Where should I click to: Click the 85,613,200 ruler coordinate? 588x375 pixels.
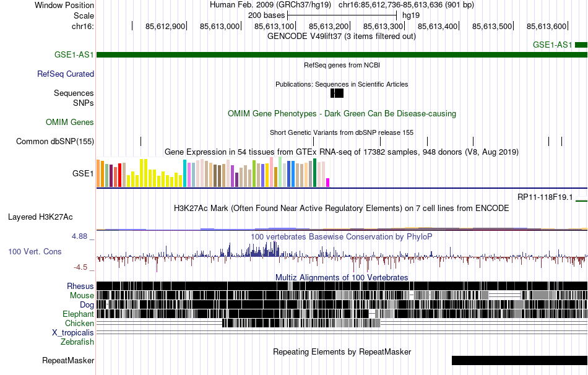(329, 26)
